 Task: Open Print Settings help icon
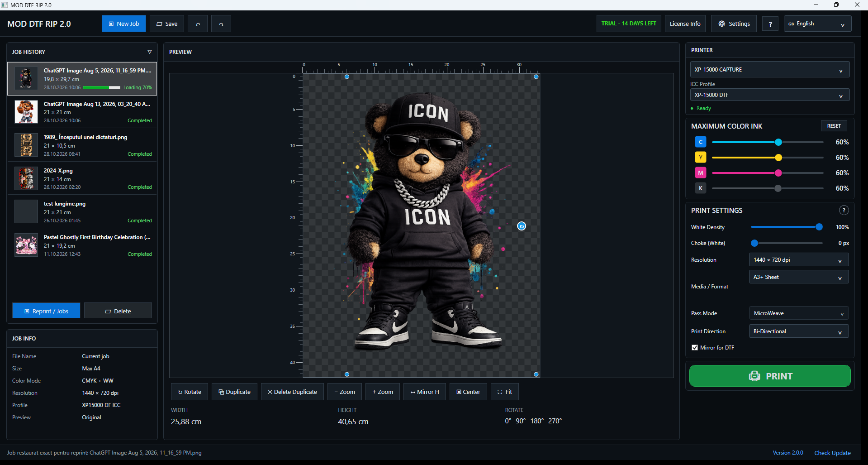[x=844, y=210]
